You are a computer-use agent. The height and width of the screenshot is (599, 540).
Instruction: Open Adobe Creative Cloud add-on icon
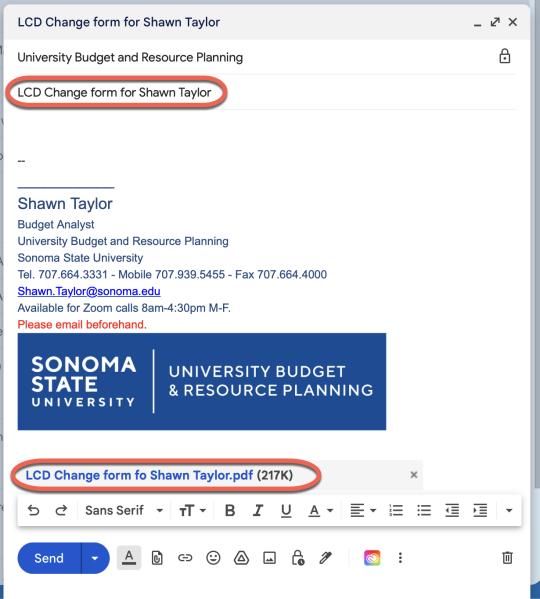tap(372, 558)
